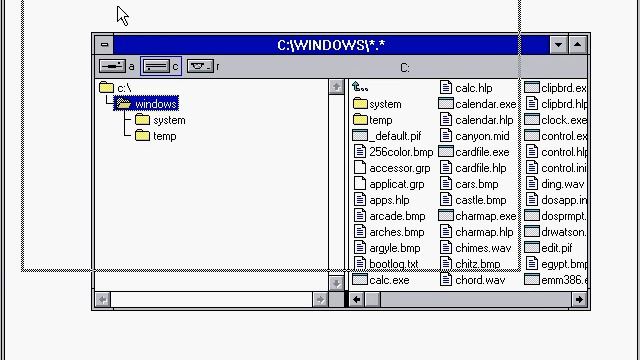Select the apps.hlp file
Image resolution: width=640 pixels, height=360 pixels.
(381, 200)
